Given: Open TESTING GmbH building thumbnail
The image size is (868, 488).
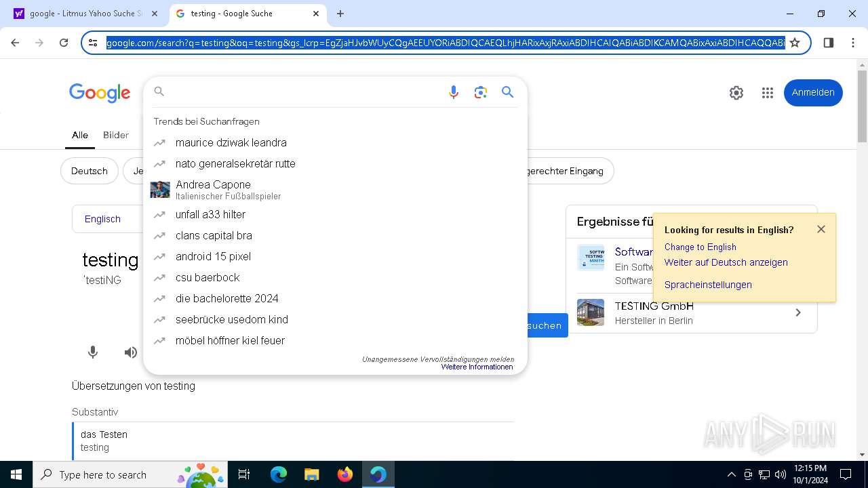Looking at the screenshot, I should pyautogui.click(x=591, y=312).
